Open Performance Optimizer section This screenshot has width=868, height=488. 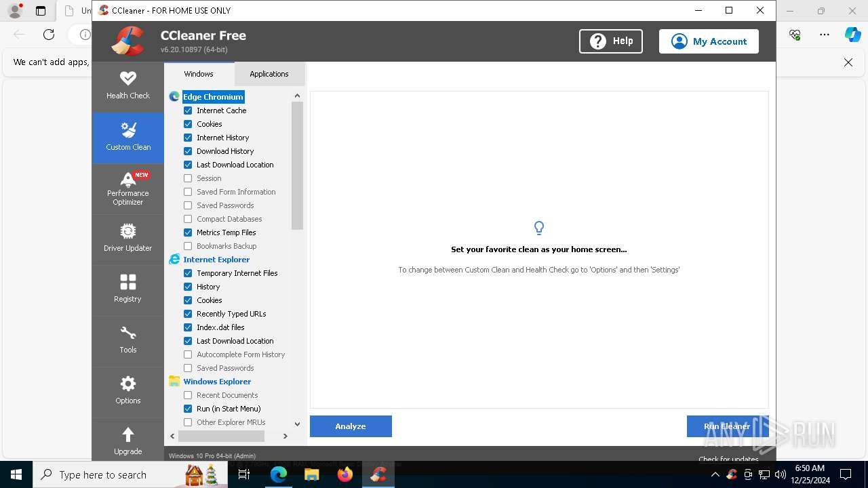click(128, 188)
